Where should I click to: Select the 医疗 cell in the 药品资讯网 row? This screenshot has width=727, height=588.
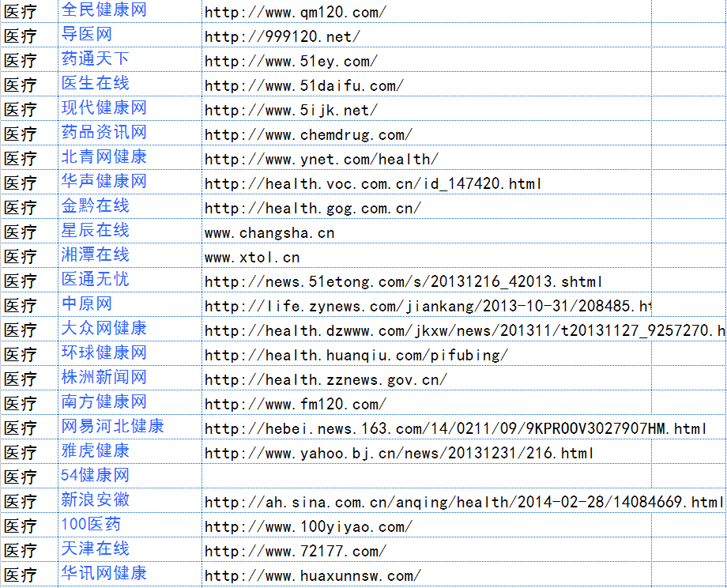(x=29, y=134)
